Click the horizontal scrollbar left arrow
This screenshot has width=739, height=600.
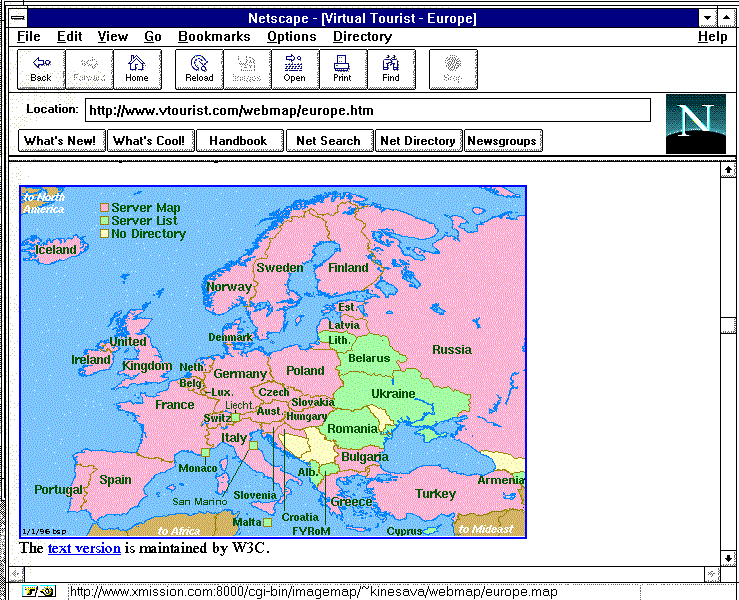click(x=16, y=574)
